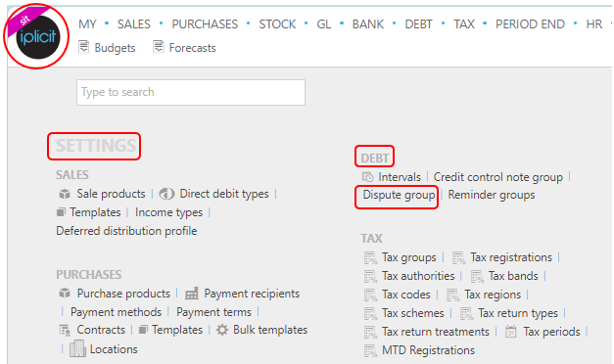The image size is (614, 364).
Task: Open the Budgets link
Action: coord(115,48)
